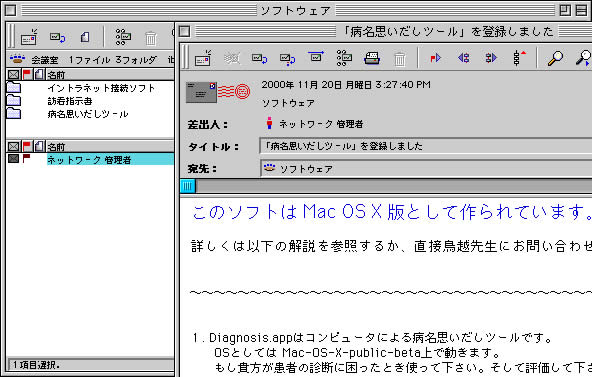Sort folder pane by red flag column header
This screenshot has width=592, height=377.
point(27,74)
